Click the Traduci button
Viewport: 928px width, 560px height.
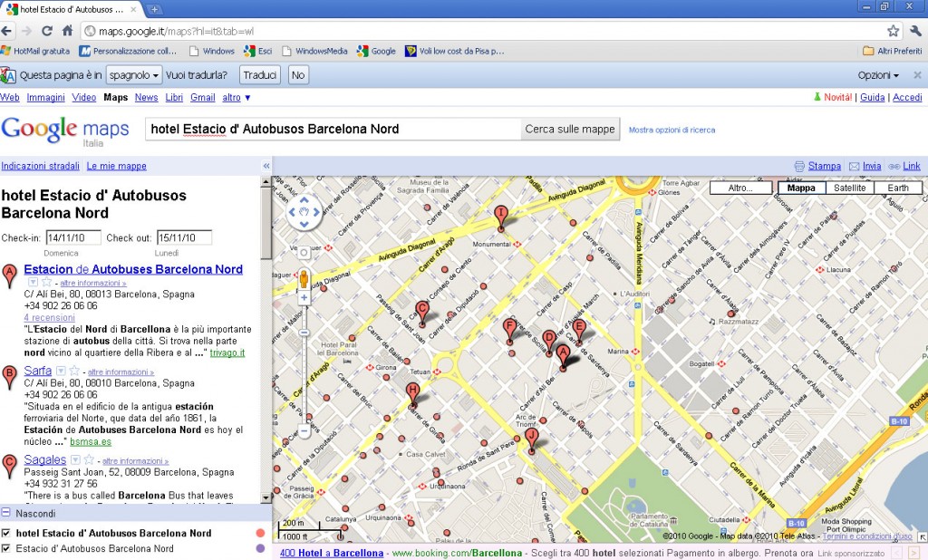point(260,75)
